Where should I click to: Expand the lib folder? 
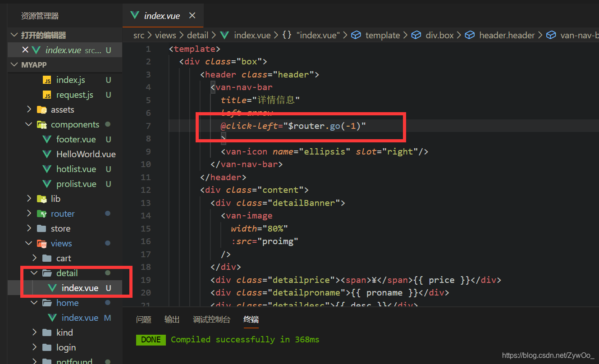(x=29, y=199)
